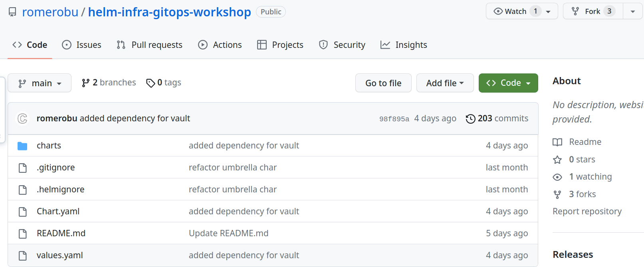Viewport: 644px width, 267px height.
Task: Open the green Code clone dropdown
Action: coord(508,83)
